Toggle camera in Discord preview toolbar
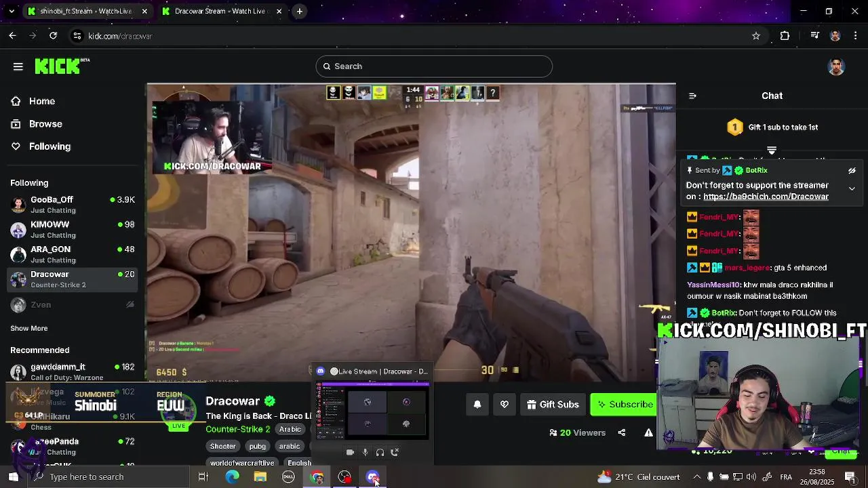The height and width of the screenshot is (488, 868). (350, 452)
